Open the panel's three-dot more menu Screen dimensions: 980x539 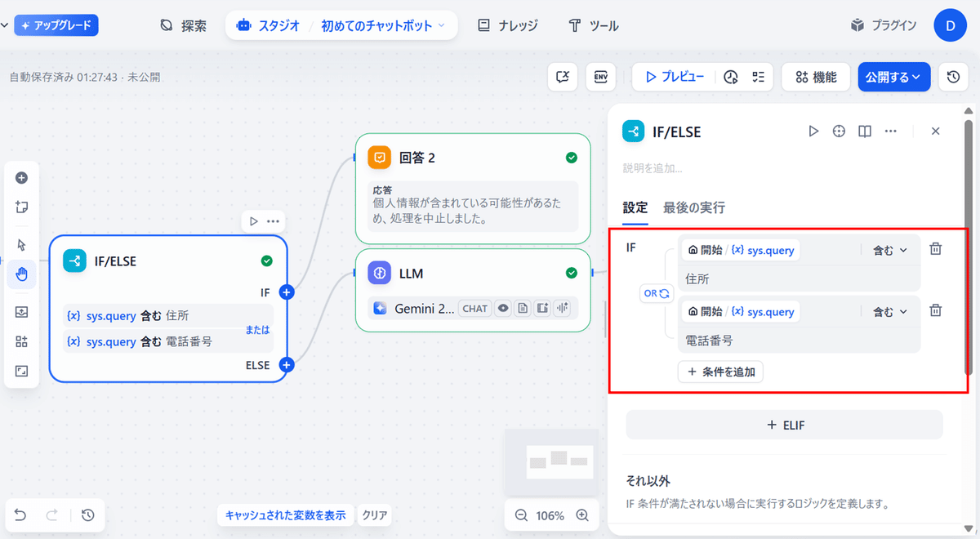[891, 131]
